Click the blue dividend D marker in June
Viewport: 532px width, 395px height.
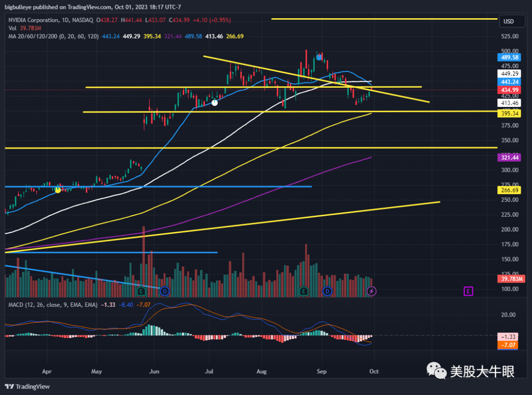tap(165, 291)
